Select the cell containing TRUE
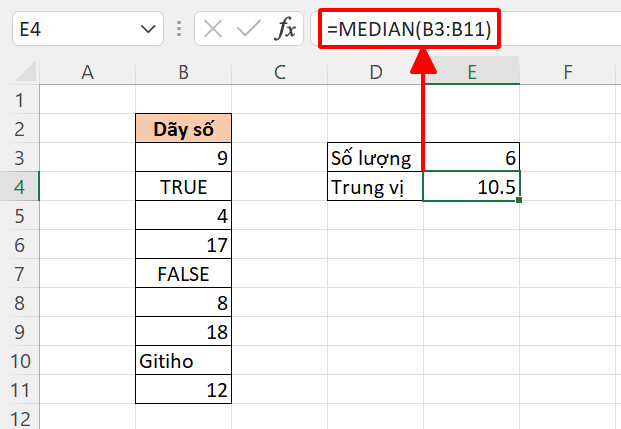 click(183, 187)
